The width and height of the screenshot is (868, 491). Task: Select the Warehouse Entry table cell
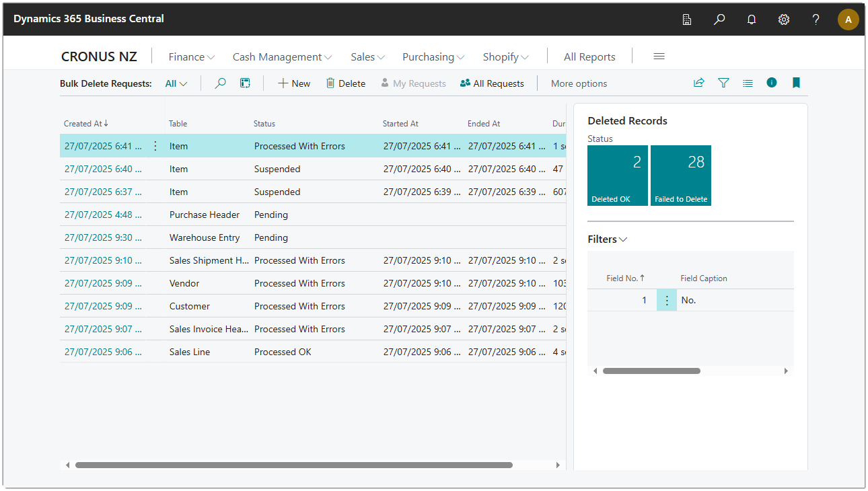tap(205, 237)
